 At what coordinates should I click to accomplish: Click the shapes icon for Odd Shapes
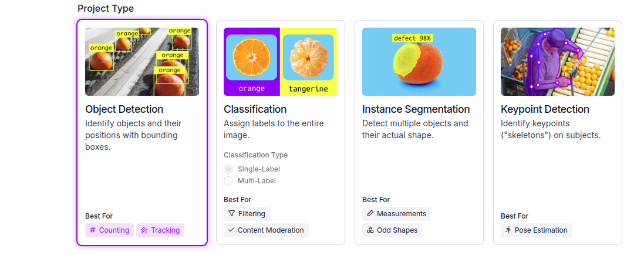(370, 230)
